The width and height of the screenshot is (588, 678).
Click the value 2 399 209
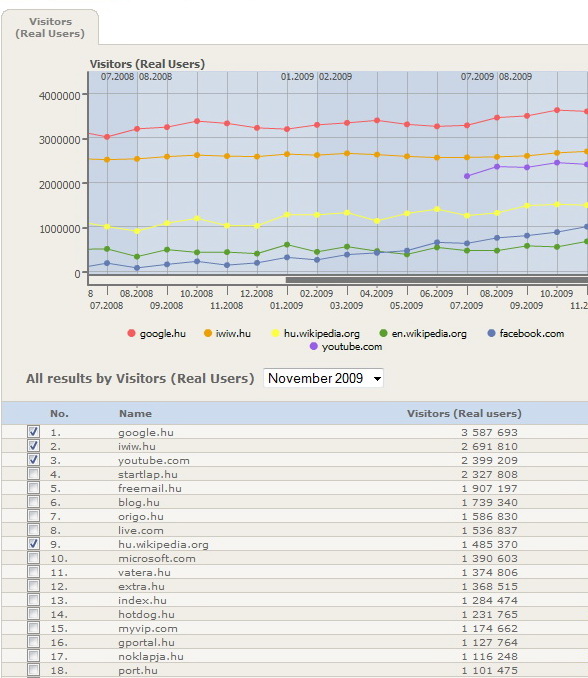489,461
